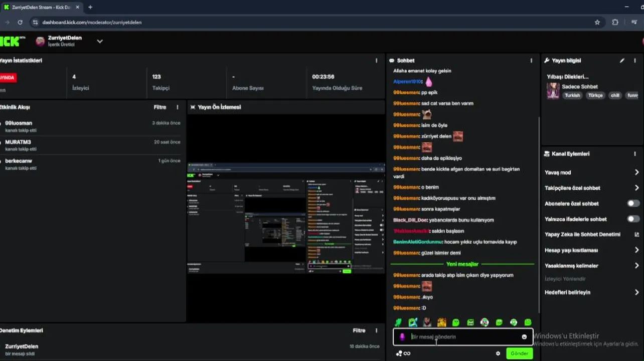
Task: Click the Turkish tag
Action: tap(572, 95)
